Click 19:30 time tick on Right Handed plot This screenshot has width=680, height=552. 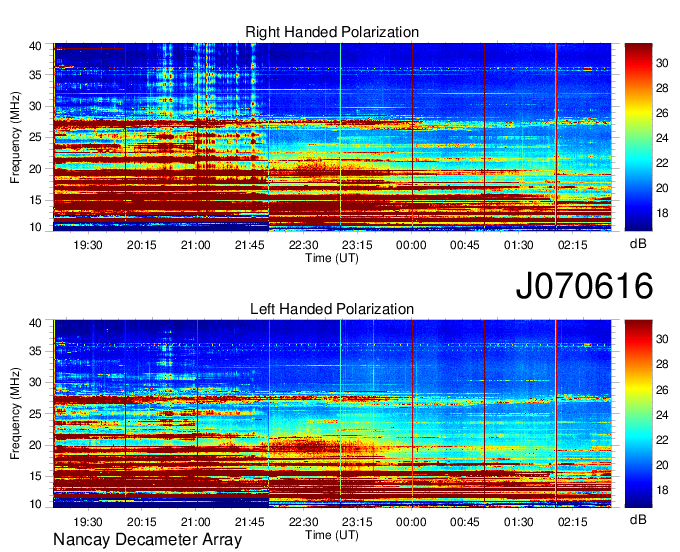coord(88,245)
